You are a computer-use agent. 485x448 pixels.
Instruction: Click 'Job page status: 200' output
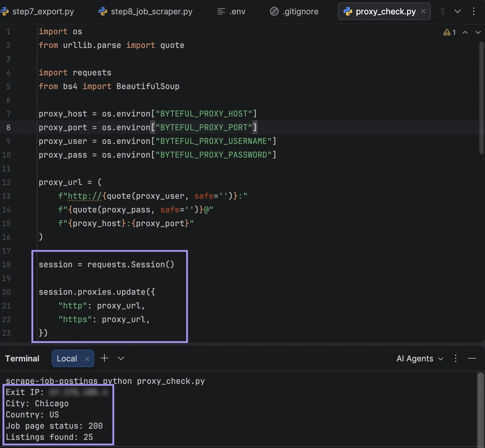(54, 426)
